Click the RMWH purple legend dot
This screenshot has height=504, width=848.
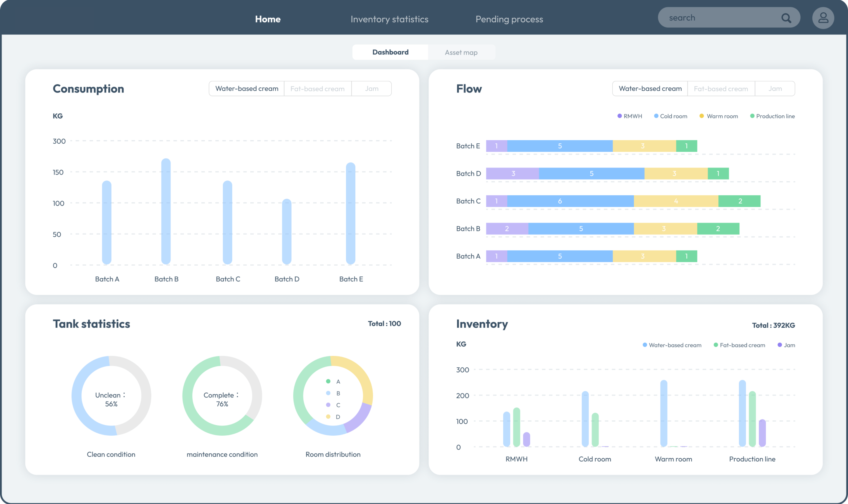620,116
